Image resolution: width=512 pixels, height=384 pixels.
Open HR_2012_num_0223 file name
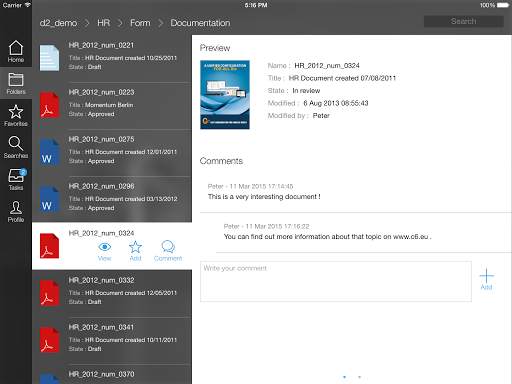101,92
